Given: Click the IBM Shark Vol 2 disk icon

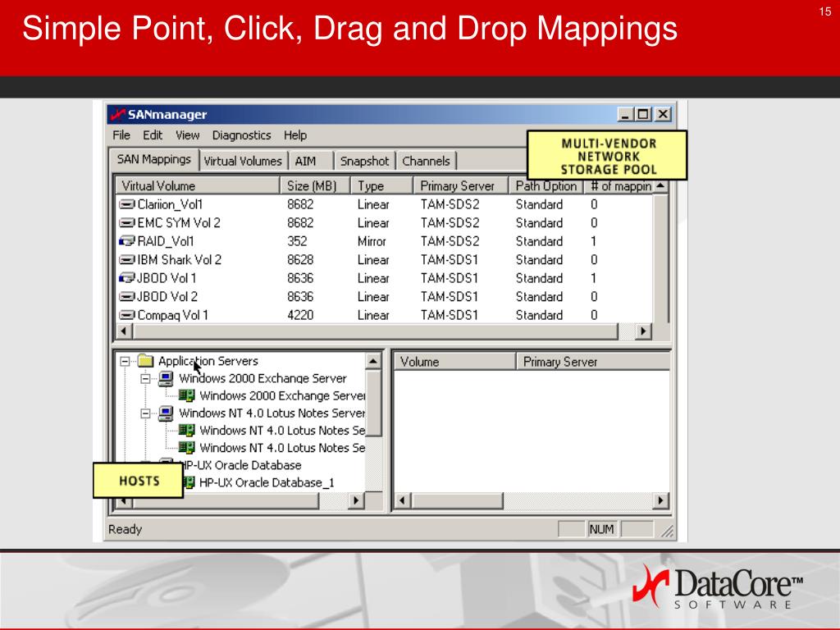Looking at the screenshot, I should [127, 260].
